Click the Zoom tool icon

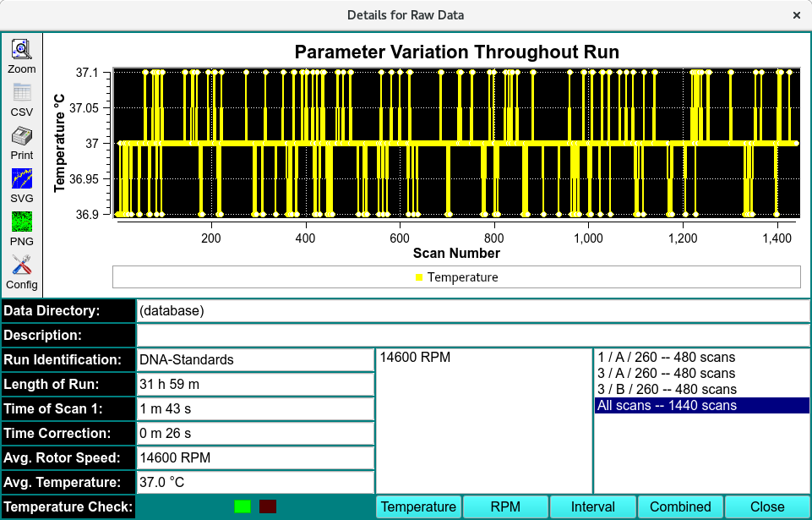(22, 50)
